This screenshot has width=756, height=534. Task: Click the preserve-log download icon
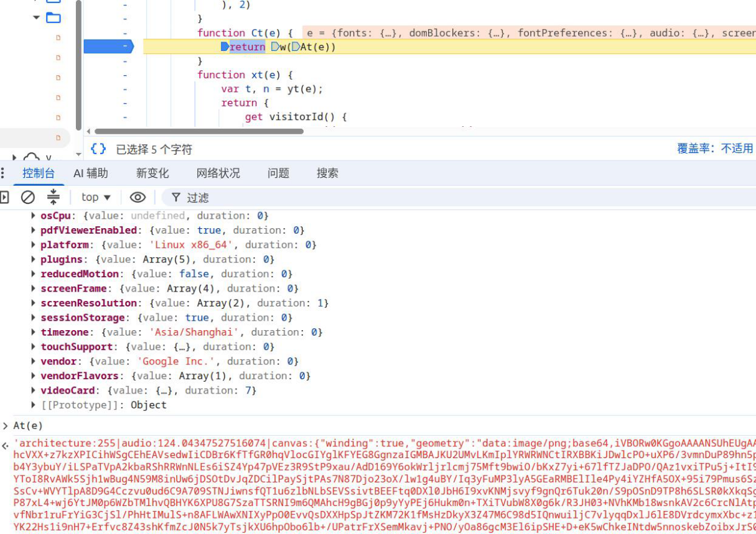tap(54, 197)
